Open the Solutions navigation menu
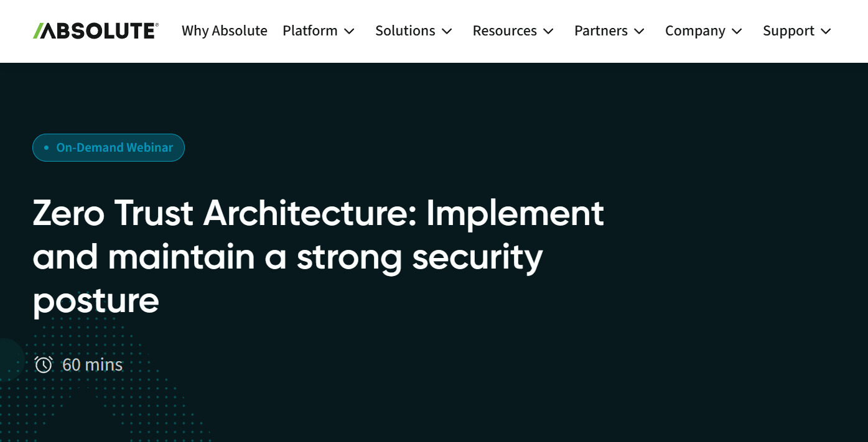 405,30
